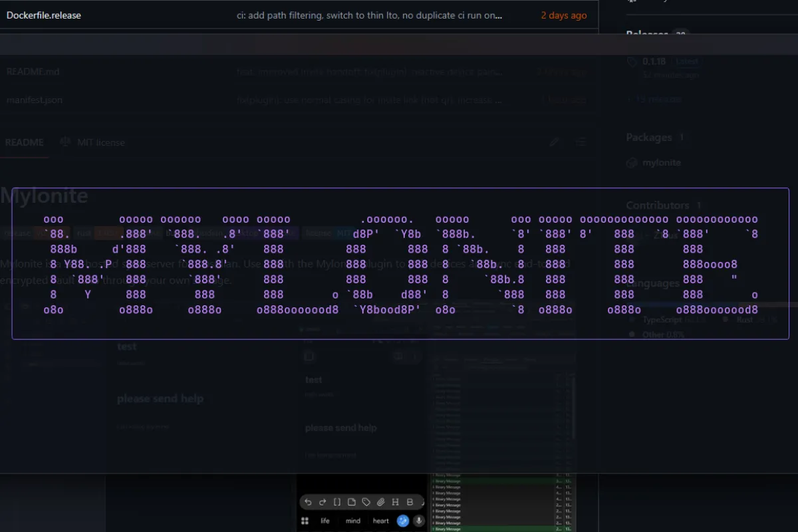This screenshot has width=798, height=532.
Task: Click the undo arrow in the screenshot toolbar
Action: (x=309, y=502)
